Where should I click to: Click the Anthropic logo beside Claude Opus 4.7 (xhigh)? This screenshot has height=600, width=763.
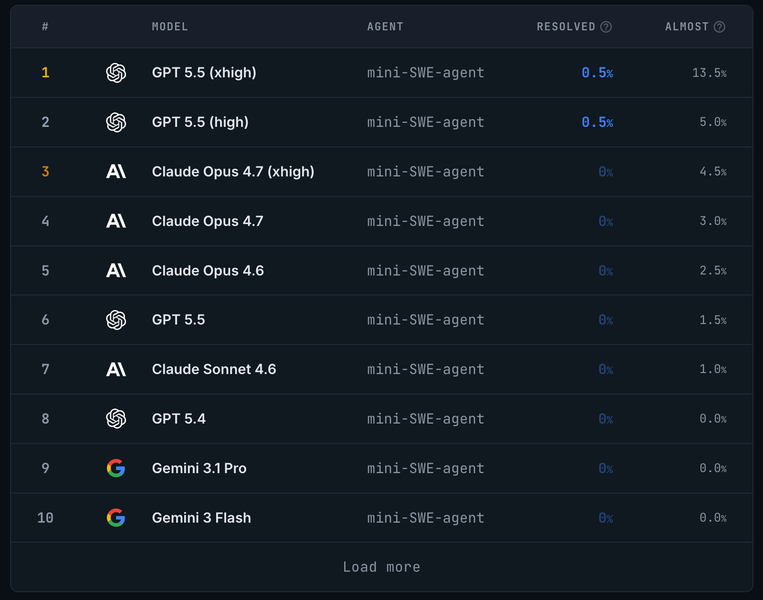click(x=116, y=171)
